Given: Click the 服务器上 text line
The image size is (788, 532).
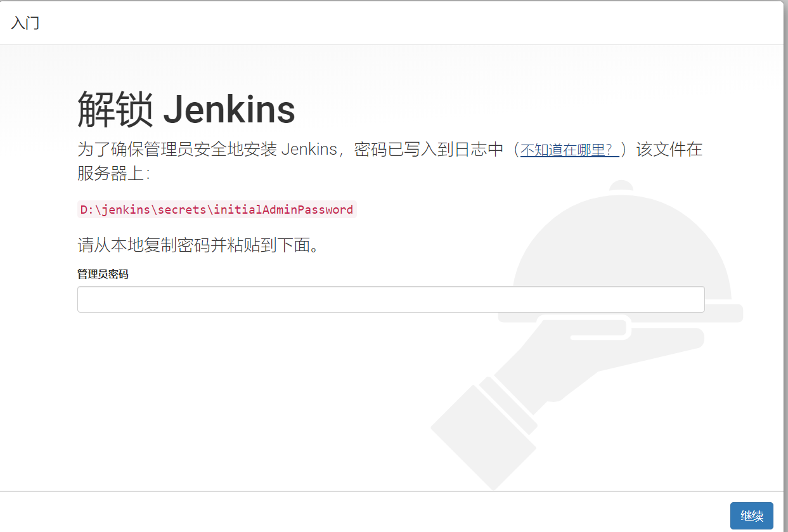Looking at the screenshot, I should pos(113,173).
